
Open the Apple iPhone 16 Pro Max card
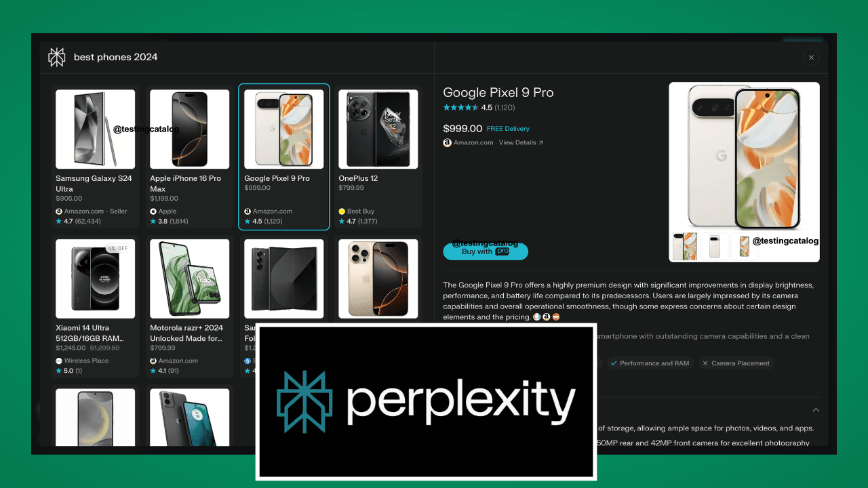[x=190, y=157]
